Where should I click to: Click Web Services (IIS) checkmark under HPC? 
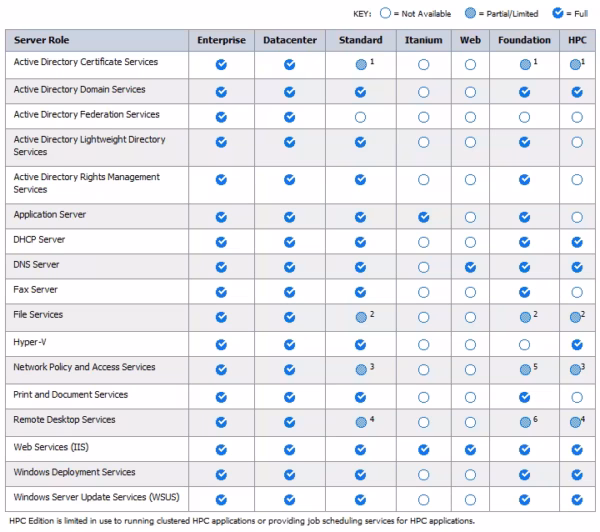[x=578, y=448]
